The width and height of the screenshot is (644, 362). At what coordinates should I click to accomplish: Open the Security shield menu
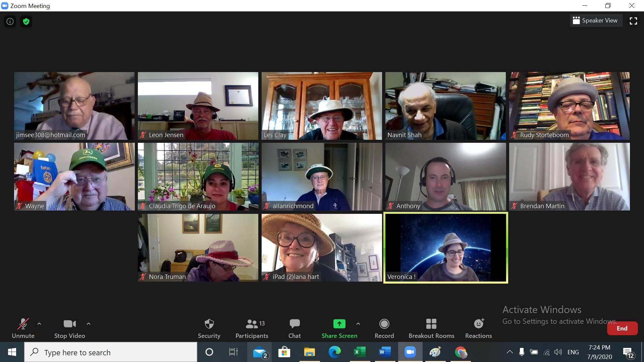pos(209,328)
